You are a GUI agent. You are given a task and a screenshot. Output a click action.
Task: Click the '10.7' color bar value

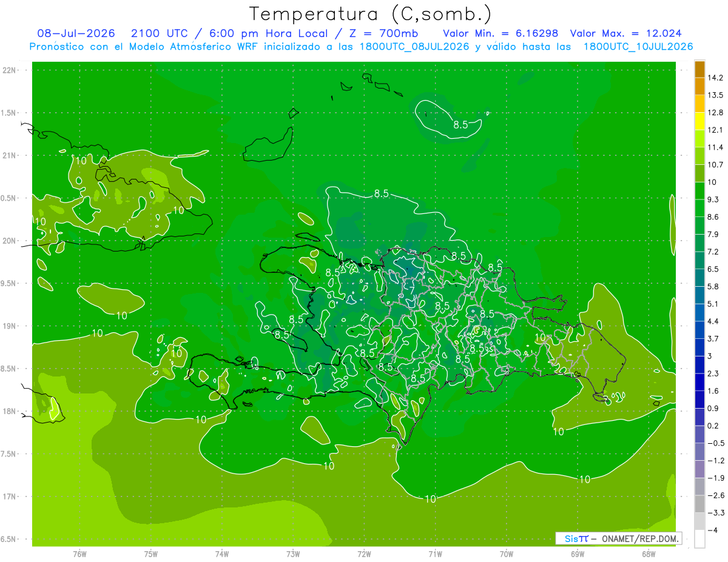pyautogui.click(x=715, y=165)
